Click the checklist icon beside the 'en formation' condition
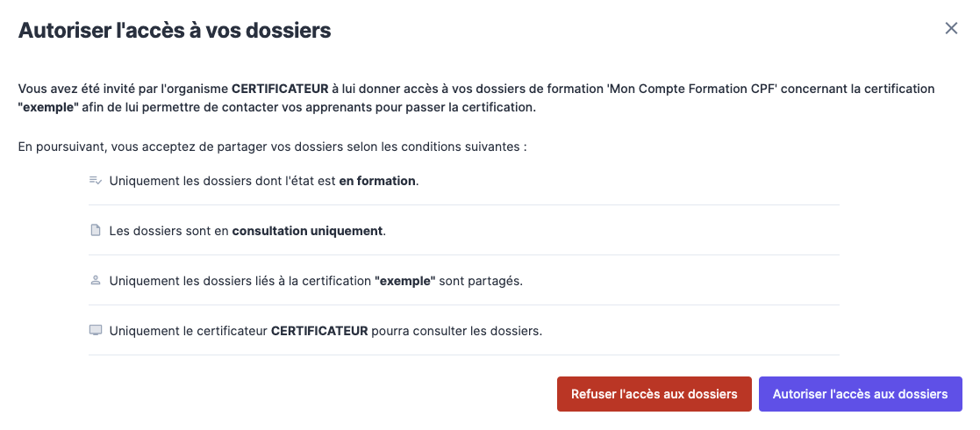The height and width of the screenshot is (430, 980). [96, 181]
